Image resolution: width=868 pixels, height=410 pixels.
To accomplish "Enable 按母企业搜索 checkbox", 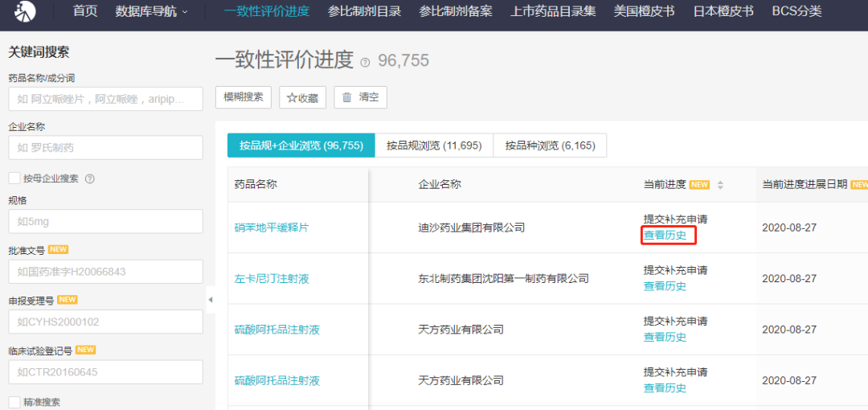I will point(14,178).
